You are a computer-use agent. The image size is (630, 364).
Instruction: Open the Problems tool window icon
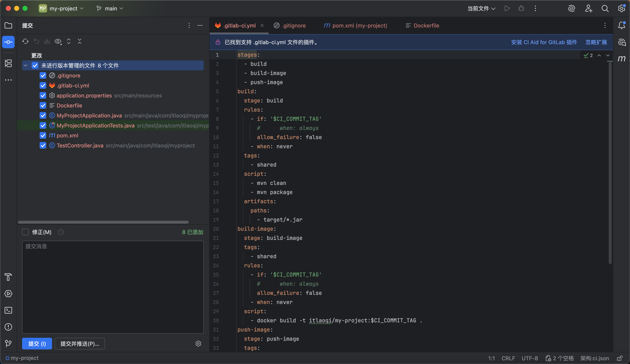(8, 327)
